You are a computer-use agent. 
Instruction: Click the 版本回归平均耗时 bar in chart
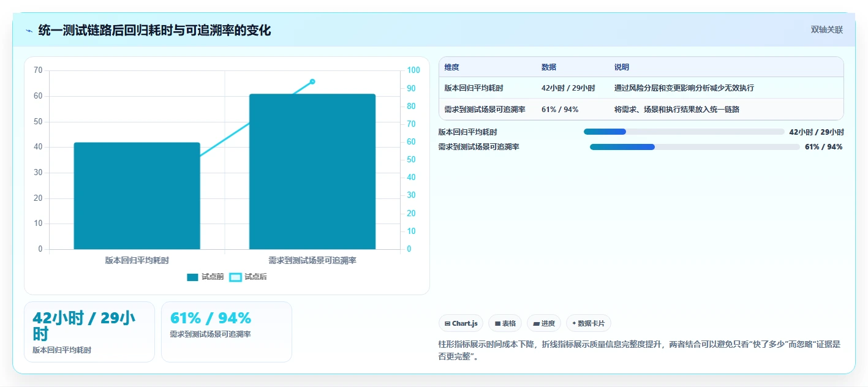137,196
